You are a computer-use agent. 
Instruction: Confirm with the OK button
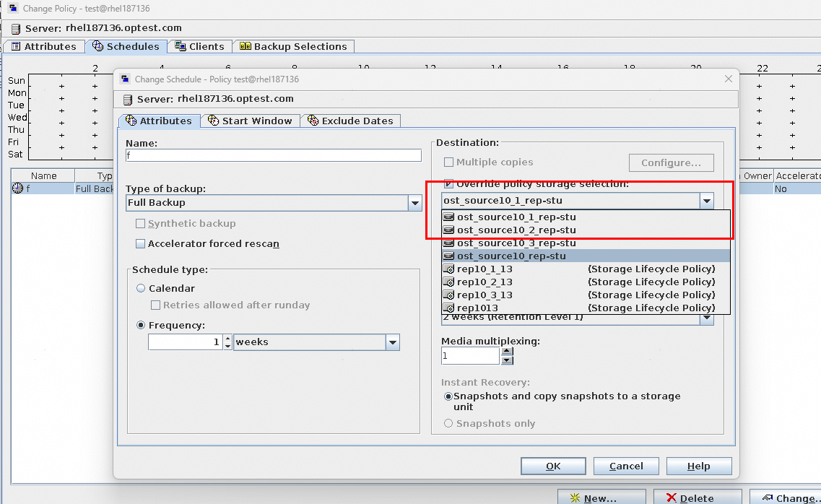[553, 466]
